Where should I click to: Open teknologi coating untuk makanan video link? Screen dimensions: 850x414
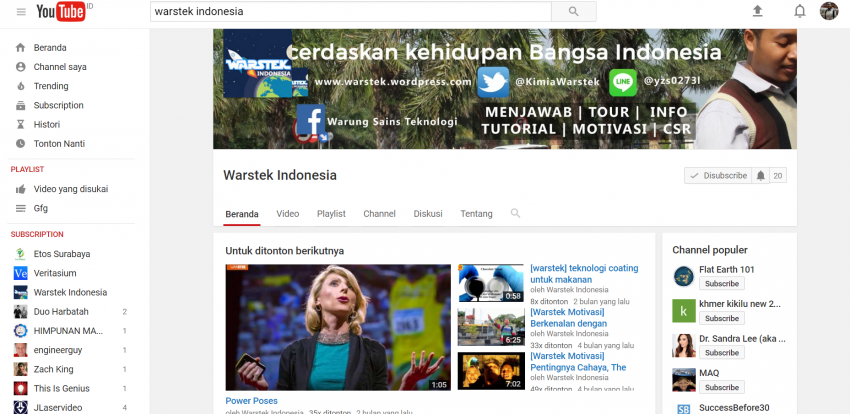pos(584,274)
